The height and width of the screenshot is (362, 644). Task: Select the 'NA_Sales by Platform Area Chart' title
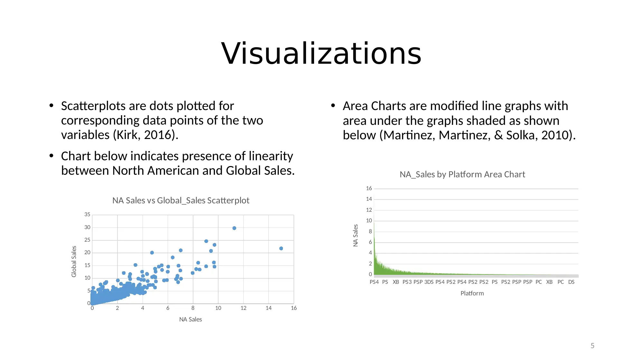(462, 174)
